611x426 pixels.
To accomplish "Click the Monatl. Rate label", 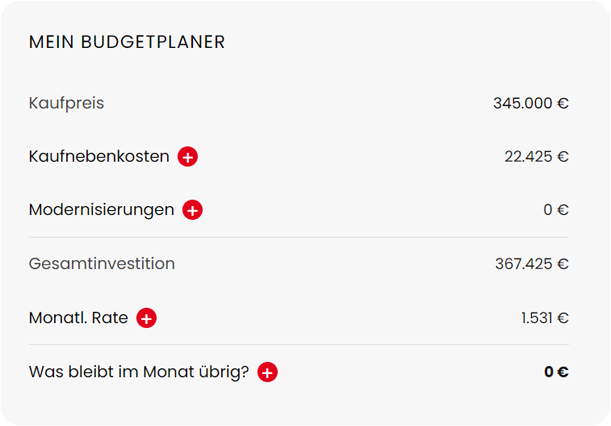I will pos(78,318).
